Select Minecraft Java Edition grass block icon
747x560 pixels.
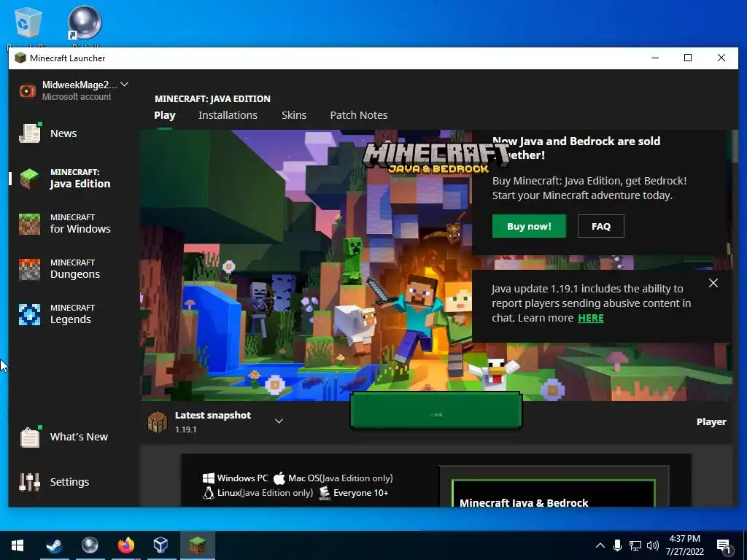tap(29, 179)
